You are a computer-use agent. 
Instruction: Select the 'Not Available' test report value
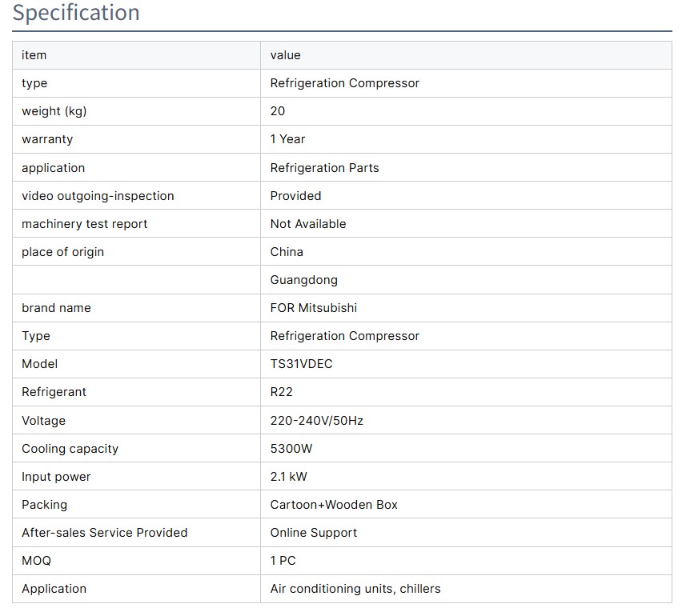308,224
